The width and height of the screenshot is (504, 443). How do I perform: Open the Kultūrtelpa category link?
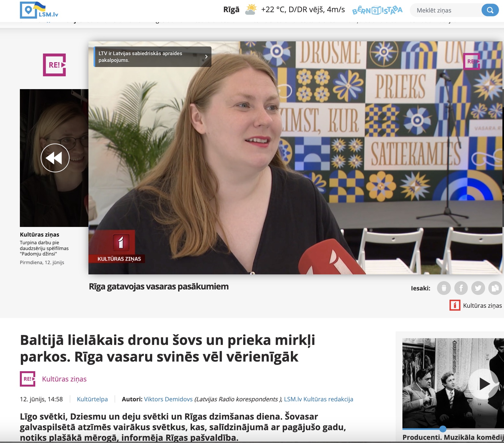pyautogui.click(x=92, y=399)
